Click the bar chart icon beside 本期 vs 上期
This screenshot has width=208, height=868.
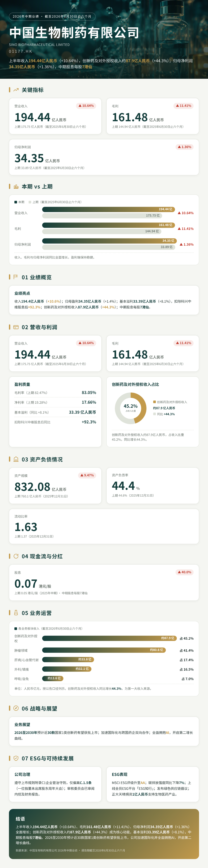[x=16, y=187]
